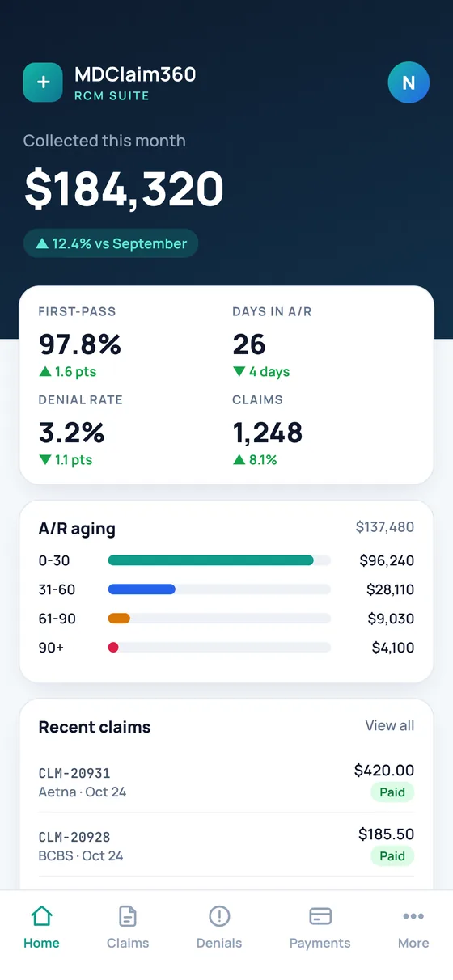
Task: Open claim CLM-20931 from Aetna
Action: [226, 781]
